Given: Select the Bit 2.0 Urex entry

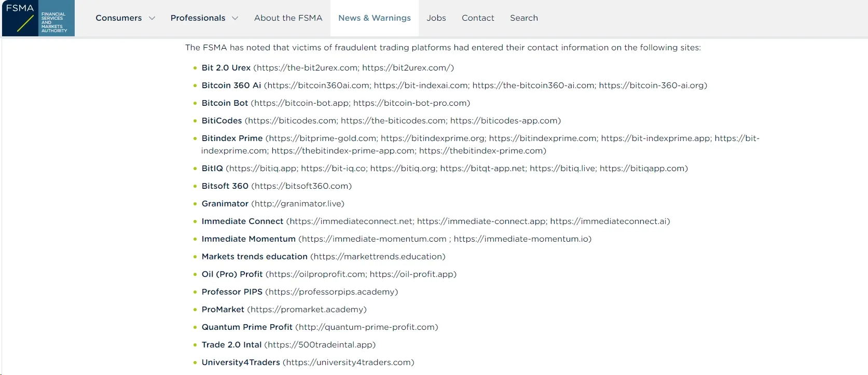Looking at the screenshot, I should click(226, 68).
